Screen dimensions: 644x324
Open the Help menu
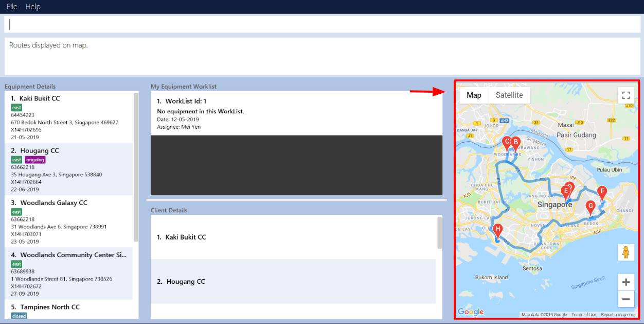(33, 7)
